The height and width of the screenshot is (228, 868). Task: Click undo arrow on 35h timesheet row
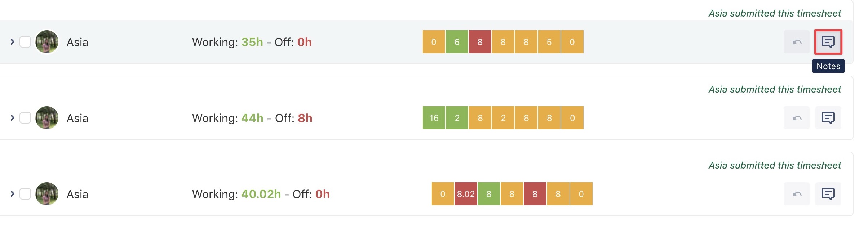pos(797,42)
